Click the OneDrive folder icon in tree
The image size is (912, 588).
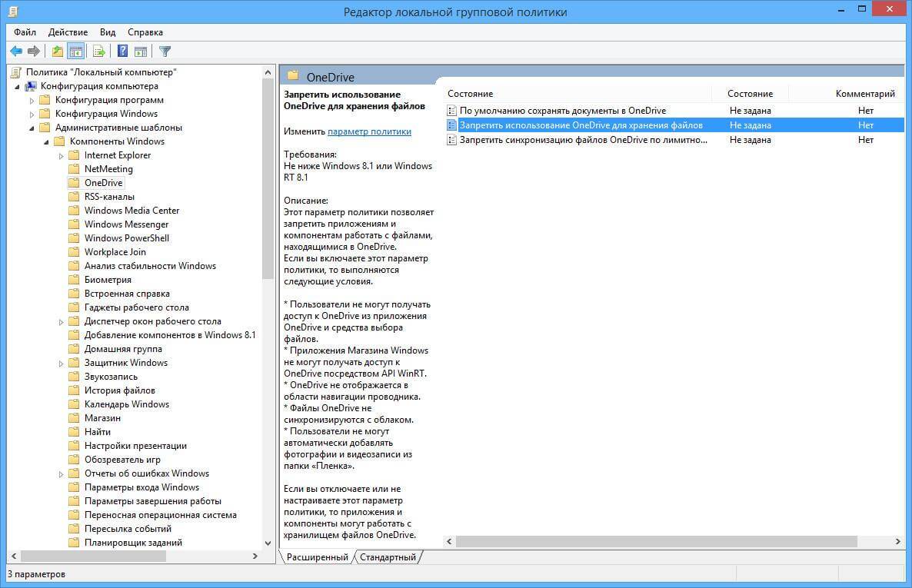click(x=74, y=183)
